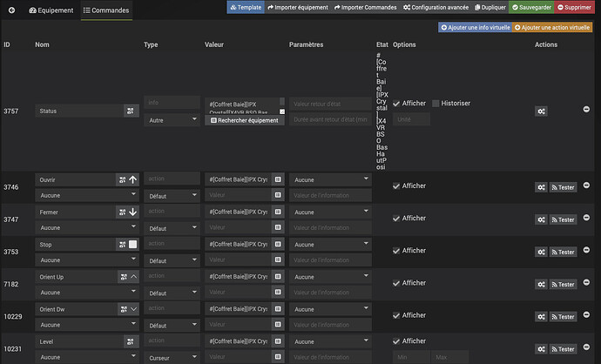Open icon picker for Stop command

[x=122, y=245]
